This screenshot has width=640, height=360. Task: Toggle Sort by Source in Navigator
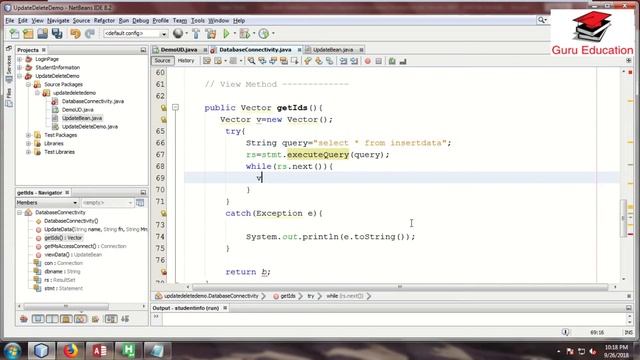tap(125, 319)
